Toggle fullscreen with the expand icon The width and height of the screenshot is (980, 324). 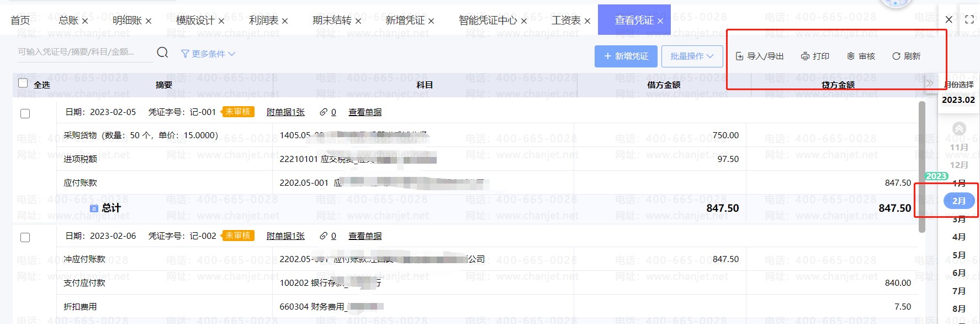point(969,20)
